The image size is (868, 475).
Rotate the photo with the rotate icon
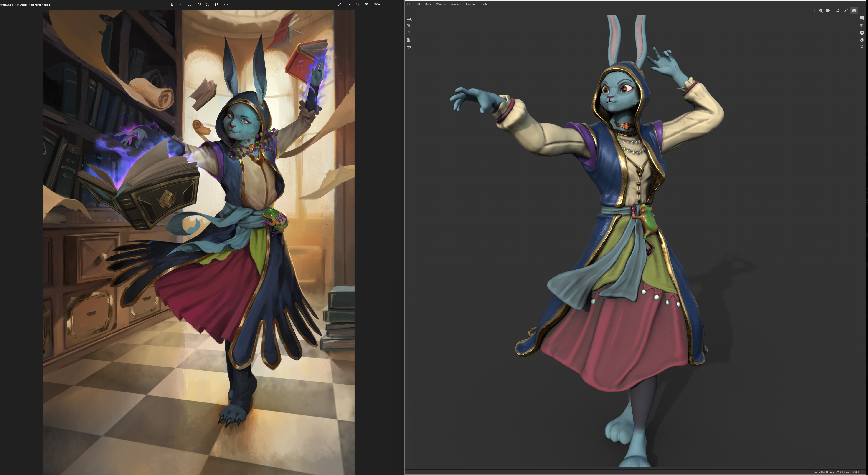coord(180,4)
